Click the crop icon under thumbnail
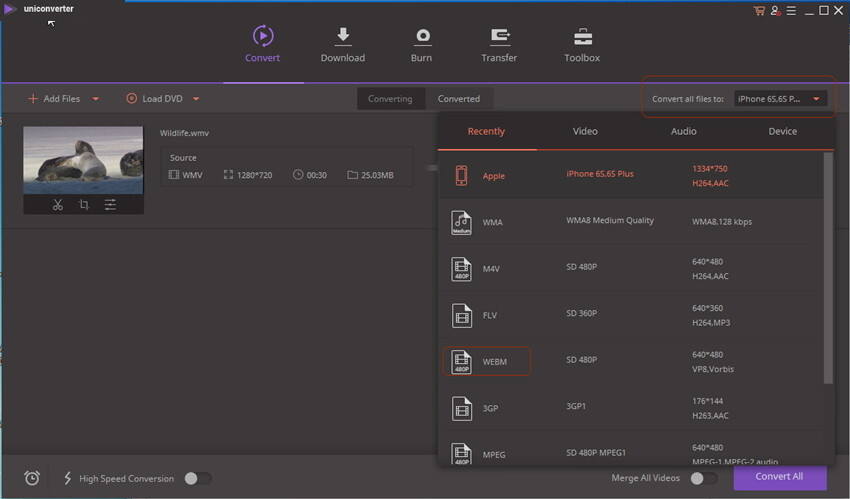This screenshot has height=499, width=850. pos(83,205)
